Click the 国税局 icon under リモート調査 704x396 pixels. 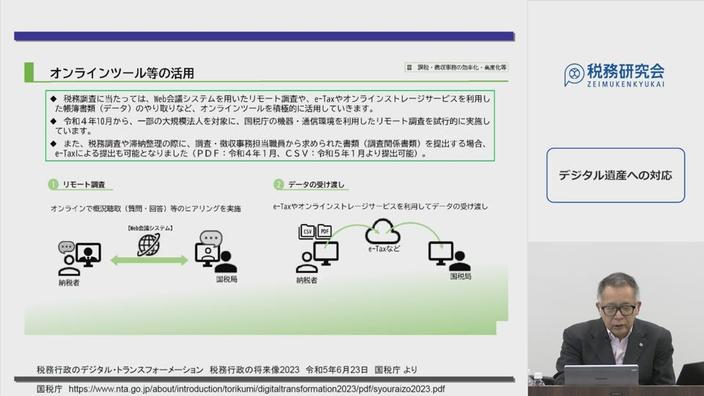pos(216,252)
